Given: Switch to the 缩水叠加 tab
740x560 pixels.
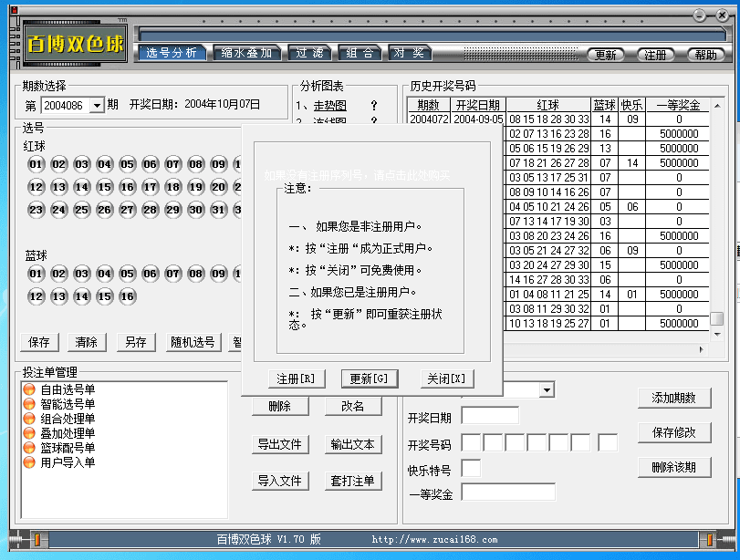Looking at the screenshot, I should [x=246, y=53].
